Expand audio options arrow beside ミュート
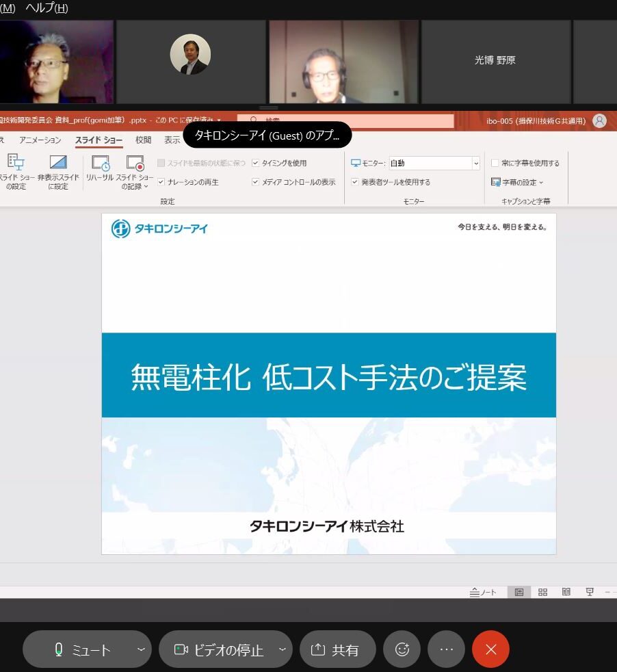Screen dimensions: 617x672 (x=141, y=649)
